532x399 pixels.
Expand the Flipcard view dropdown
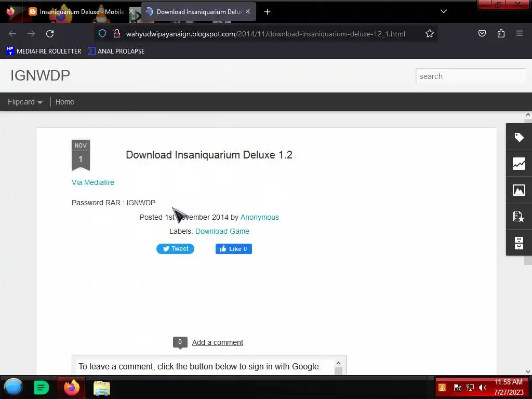pos(25,102)
